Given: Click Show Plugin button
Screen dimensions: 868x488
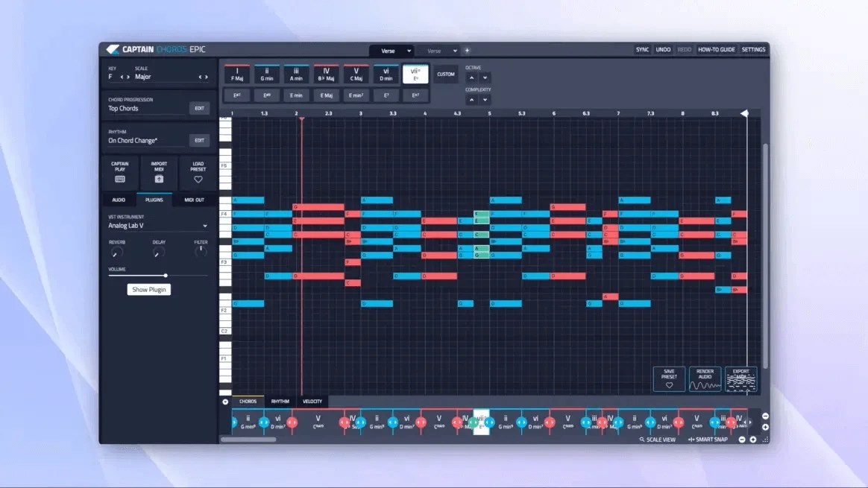Looking at the screenshot, I should pos(148,289).
